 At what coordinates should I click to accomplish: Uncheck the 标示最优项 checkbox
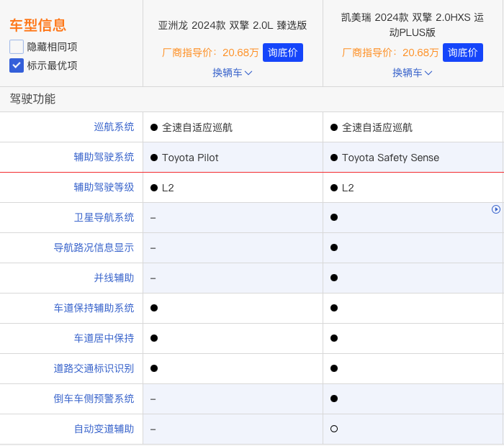click(17, 65)
